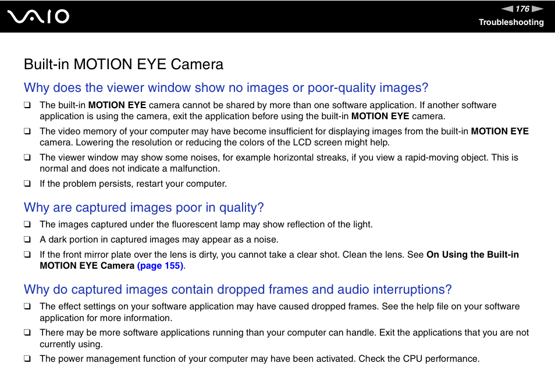The width and height of the screenshot is (555, 392).
Task: Select the dark portion noise bullet marker
Action: (x=27, y=239)
